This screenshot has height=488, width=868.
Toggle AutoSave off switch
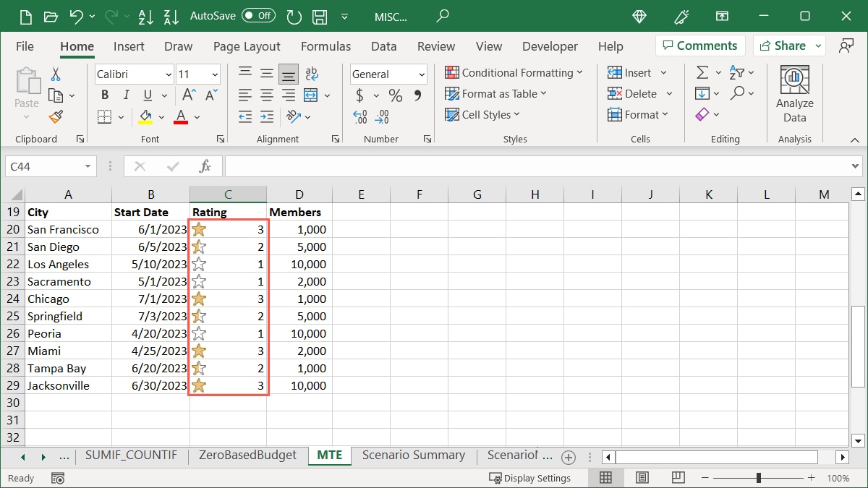coord(258,14)
